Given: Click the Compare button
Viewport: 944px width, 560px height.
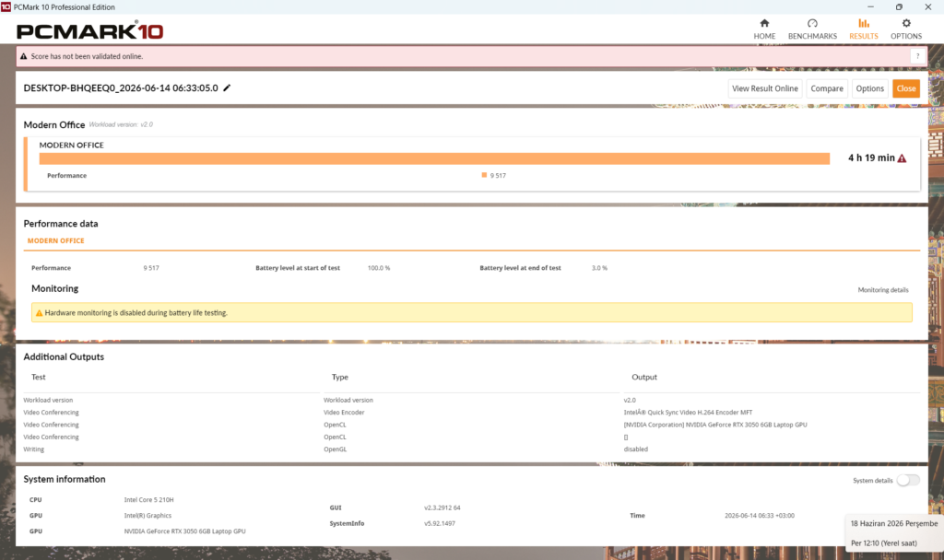Looking at the screenshot, I should coord(827,88).
